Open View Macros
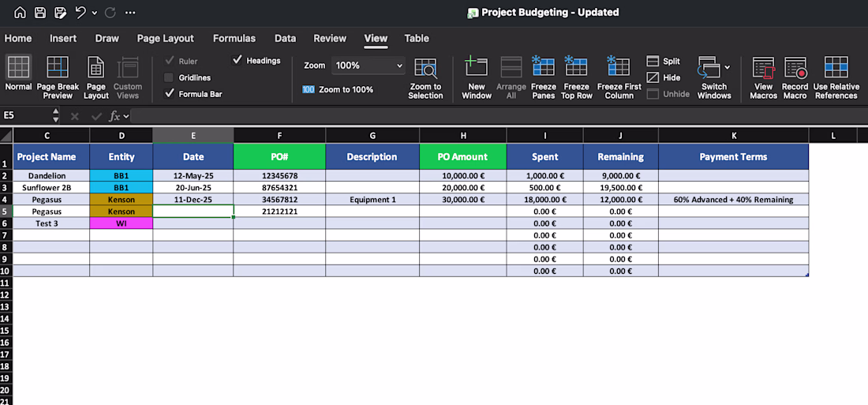Image resolution: width=868 pixels, height=405 pixels. pyautogui.click(x=763, y=77)
